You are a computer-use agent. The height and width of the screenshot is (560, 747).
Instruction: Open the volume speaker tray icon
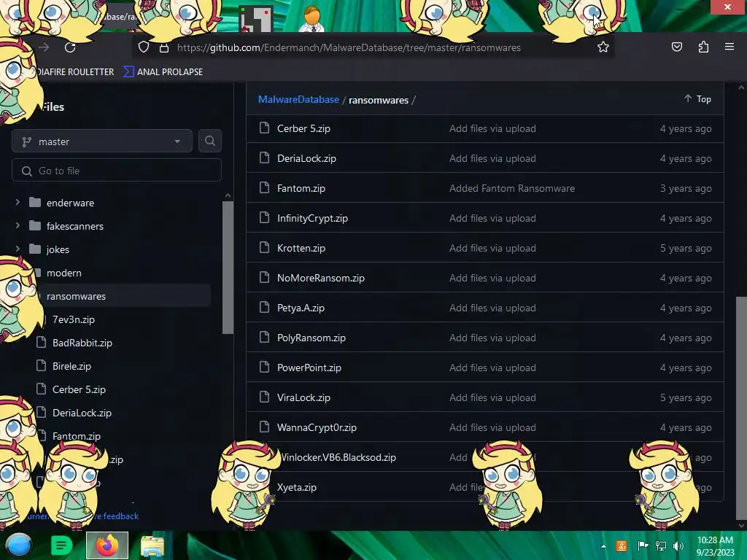(678, 546)
